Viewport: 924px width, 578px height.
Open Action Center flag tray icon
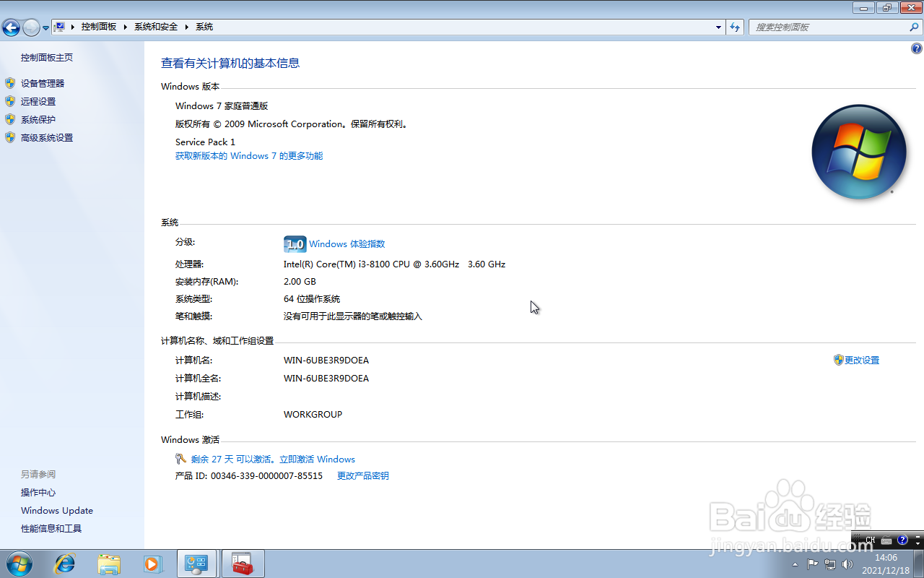[813, 564]
